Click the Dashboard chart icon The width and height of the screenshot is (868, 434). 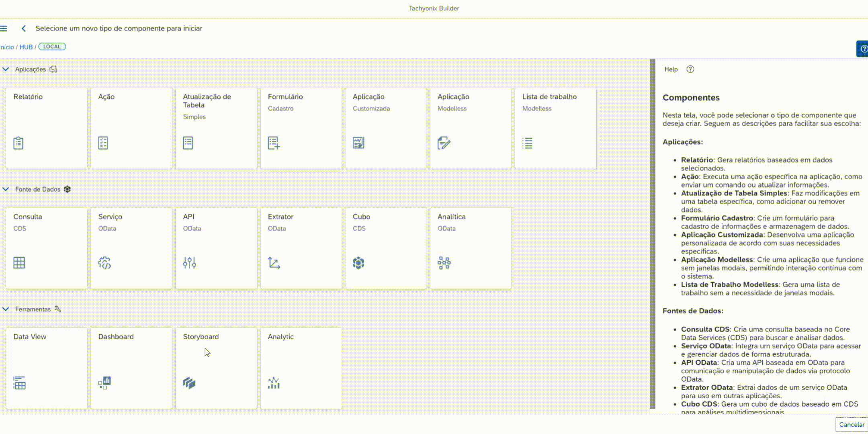click(x=104, y=383)
